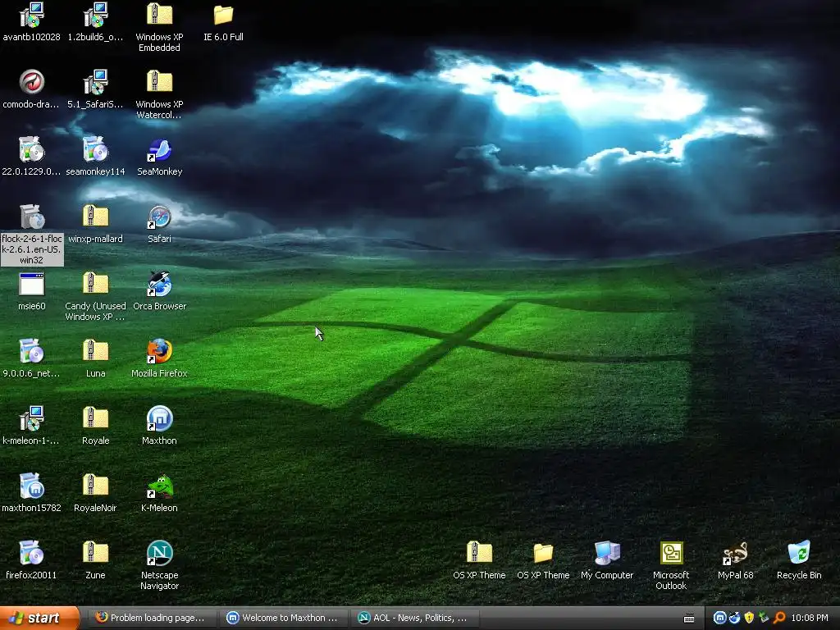Viewport: 840px width, 630px height.
Task: Click the keyboard language bar icon
Action: pyautogui.click(x=689, y=619)
